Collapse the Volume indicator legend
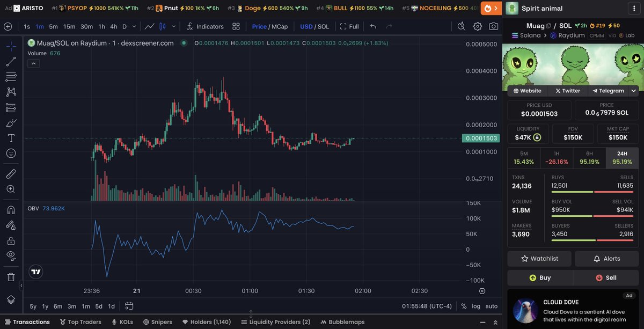644x329 pixels. [x=33, y=63]
